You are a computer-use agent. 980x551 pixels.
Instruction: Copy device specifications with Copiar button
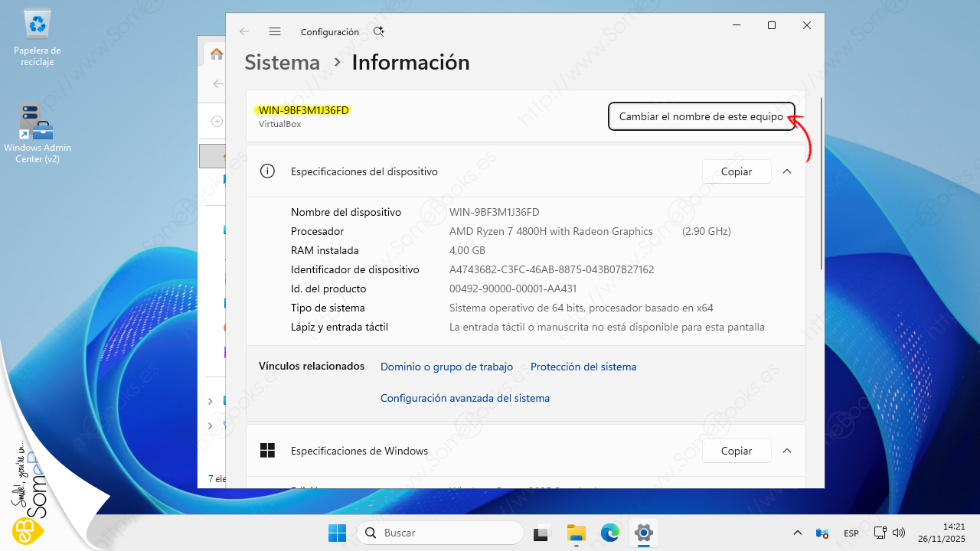click(736, 171)
